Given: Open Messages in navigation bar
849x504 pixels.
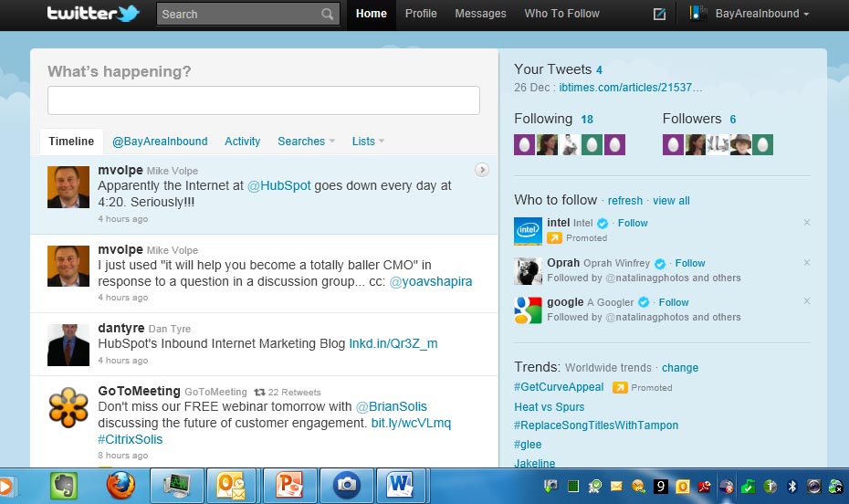Looking at the screenshot, I should point(480,14).
